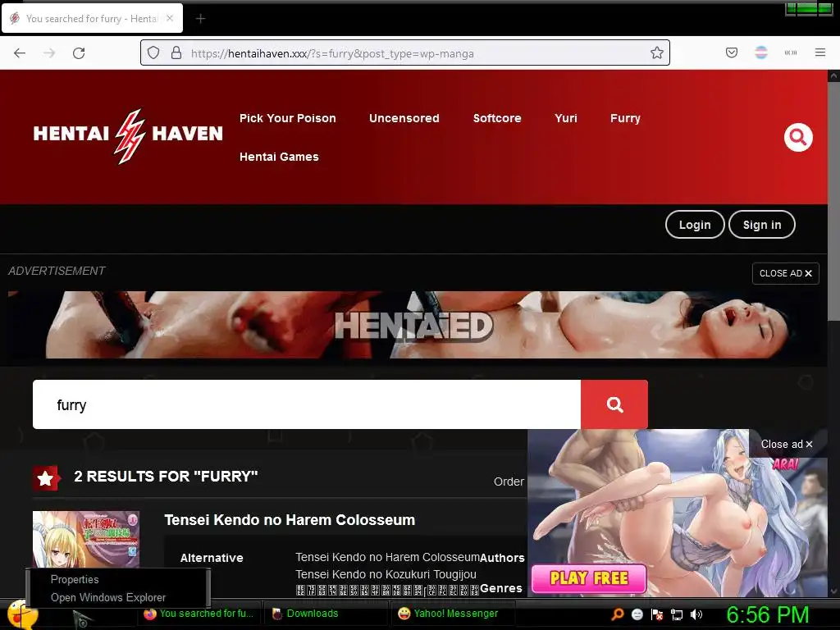Open the flag notification tray icon

point(657,614)
